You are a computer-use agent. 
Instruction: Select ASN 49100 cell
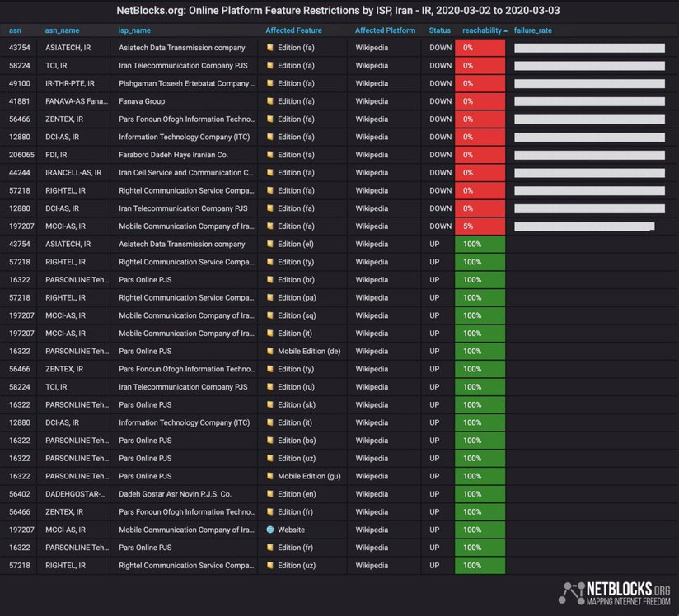click(20, 83)
